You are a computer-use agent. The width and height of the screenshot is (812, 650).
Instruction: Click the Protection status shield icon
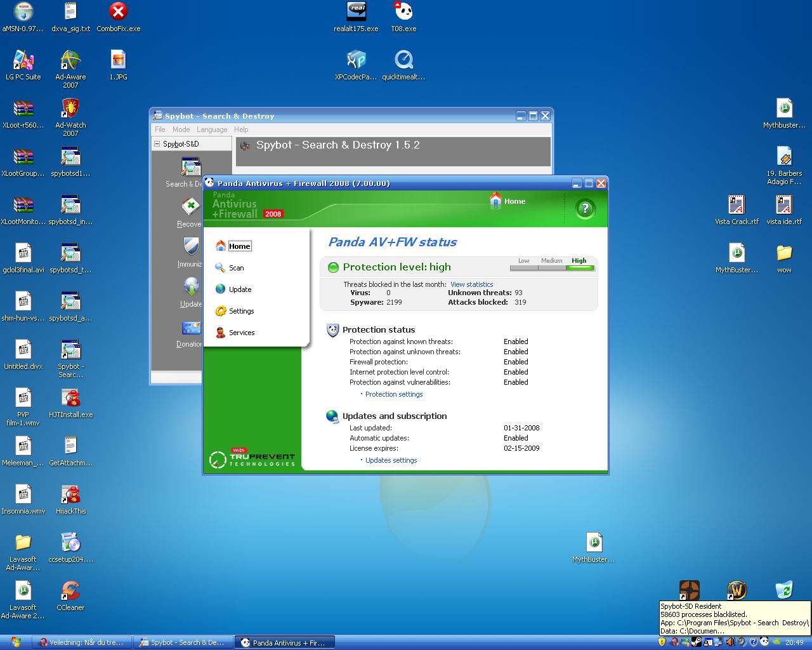coord(332,330)
